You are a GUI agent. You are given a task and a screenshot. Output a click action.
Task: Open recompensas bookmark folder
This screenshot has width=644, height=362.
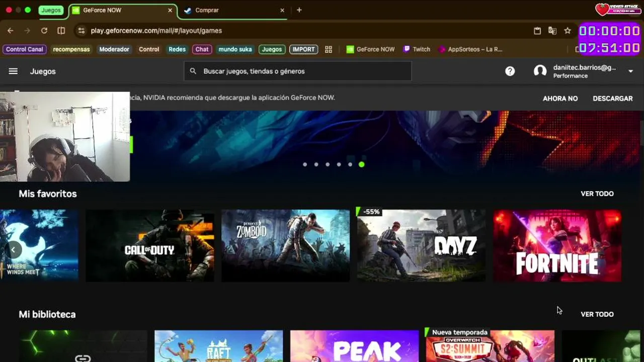click(71, 49)
